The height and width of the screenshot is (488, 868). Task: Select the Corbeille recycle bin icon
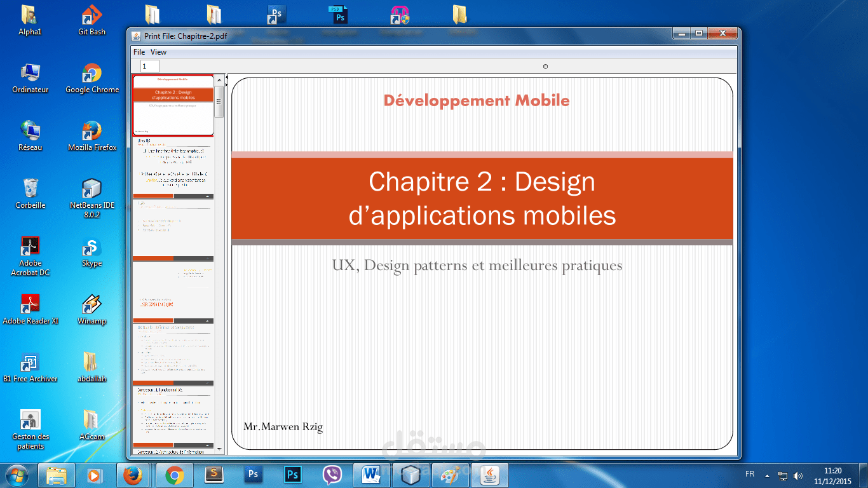30,194
